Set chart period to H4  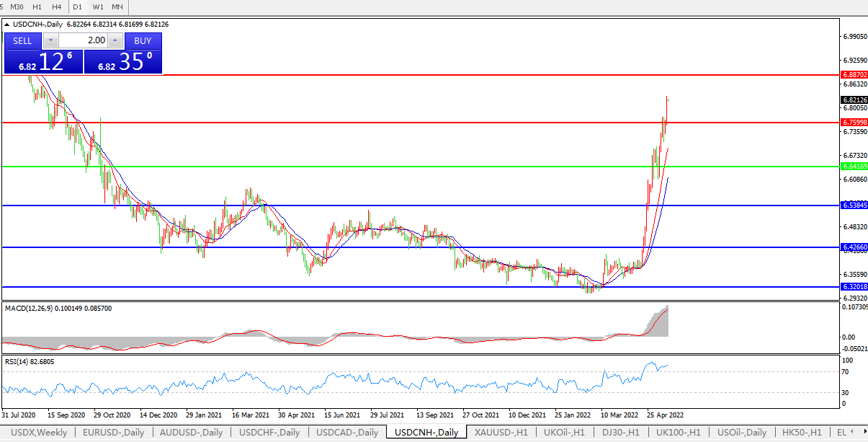pyautogui.click(x=57, y=6)
